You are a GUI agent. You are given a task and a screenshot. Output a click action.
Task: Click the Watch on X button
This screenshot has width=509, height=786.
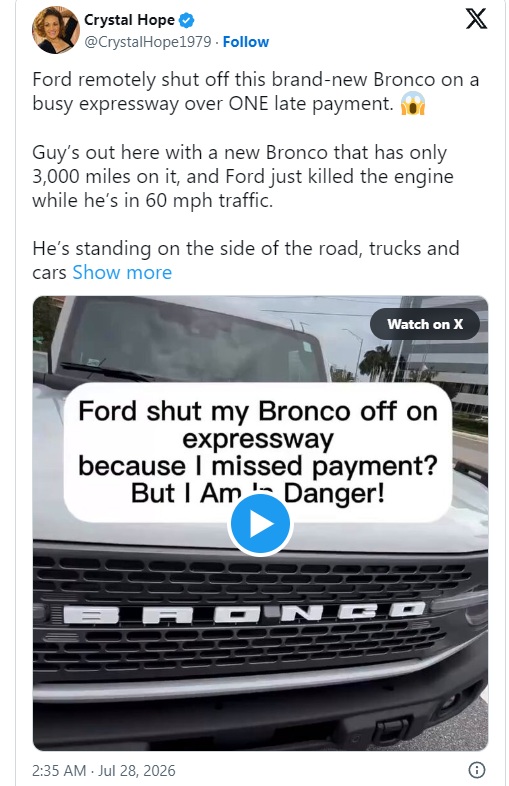(x=425, y=324)
